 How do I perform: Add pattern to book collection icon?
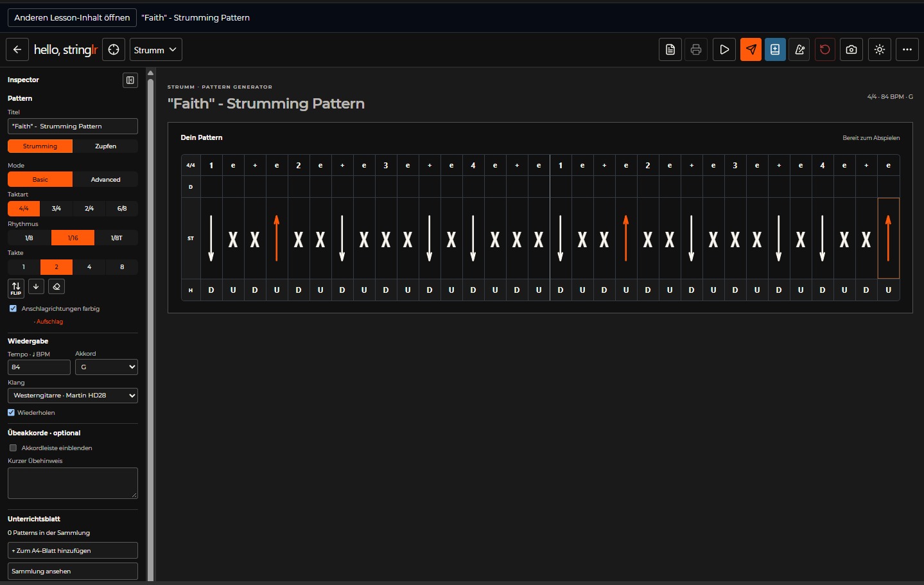tap(775, 49)
